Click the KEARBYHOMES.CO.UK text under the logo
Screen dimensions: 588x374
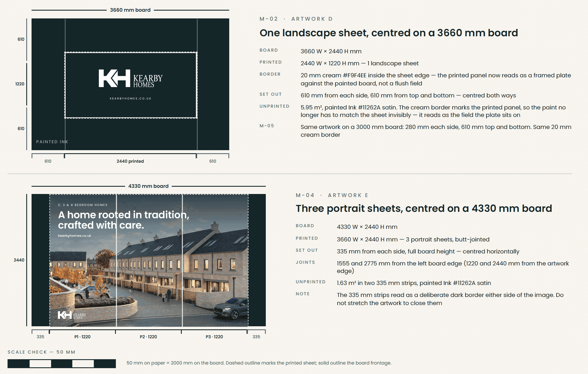pos(130,99)
